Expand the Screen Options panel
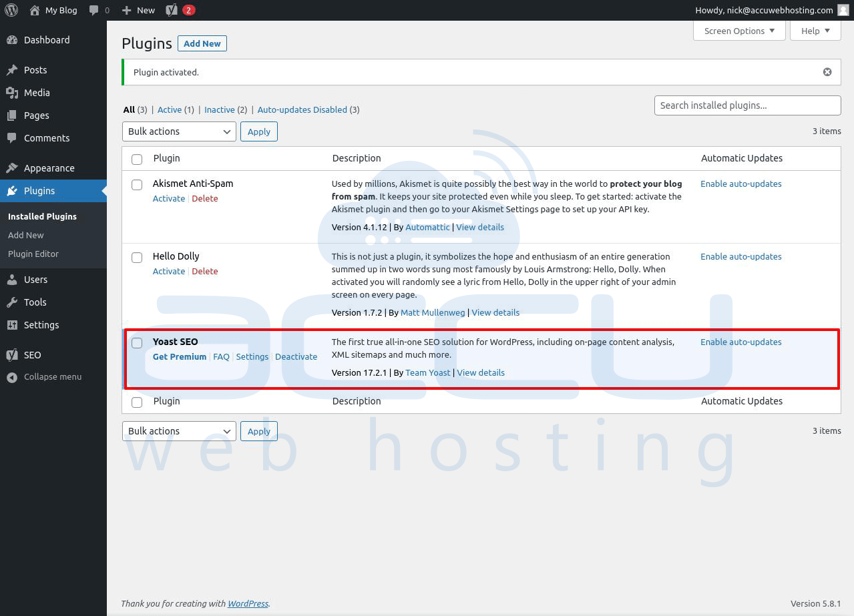Viewport: 854px width, 616px height. [x=740, y=31]
